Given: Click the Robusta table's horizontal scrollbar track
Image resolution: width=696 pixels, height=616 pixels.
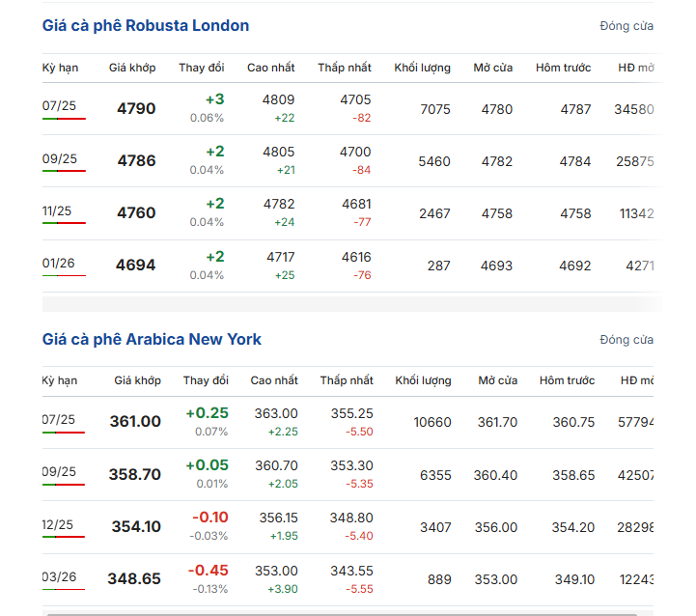Looking at the screenshot, I should coord(352,304).
